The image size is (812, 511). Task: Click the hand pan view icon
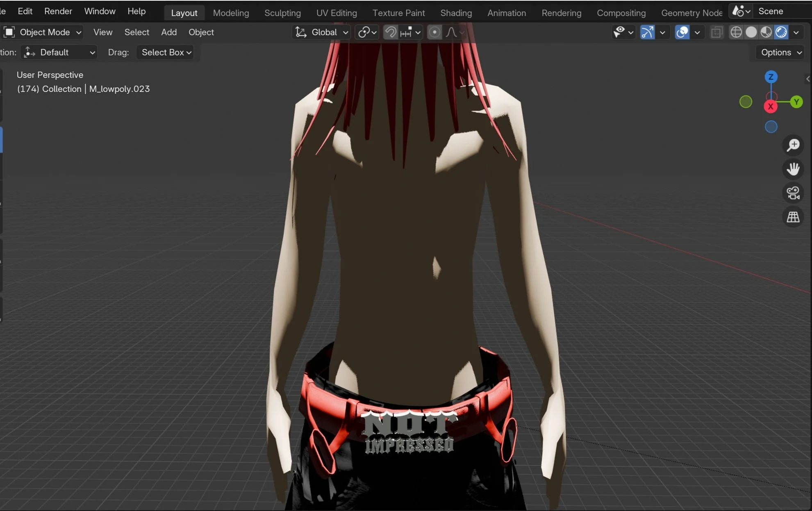point(793,169)
